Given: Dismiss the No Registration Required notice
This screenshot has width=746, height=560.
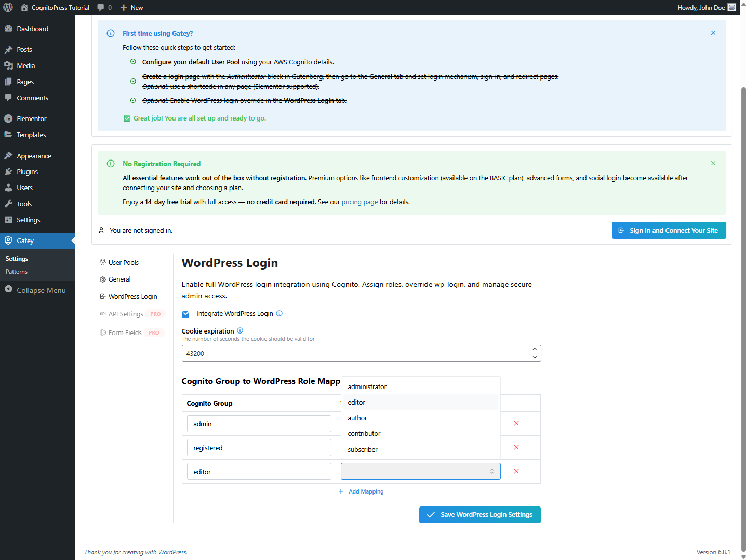Looking at the screenshot, I should pyautogui.click(x=713, y=163).
